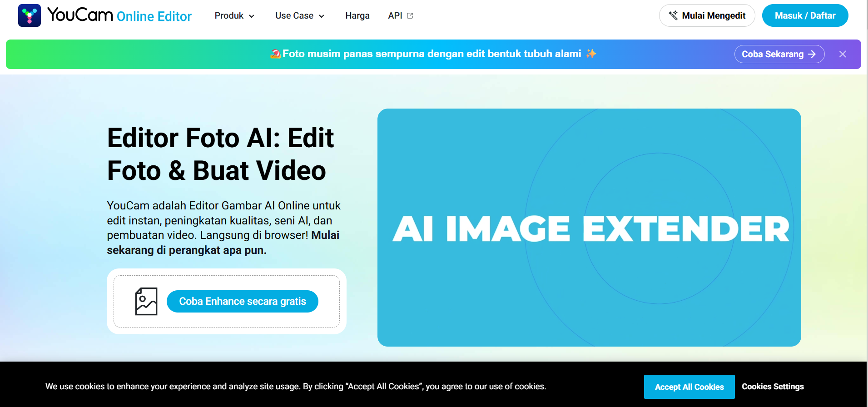This screenshot has height=407, width=868.
Task: Expand the Use Case dropdown menu
Action: click(300, 16)
